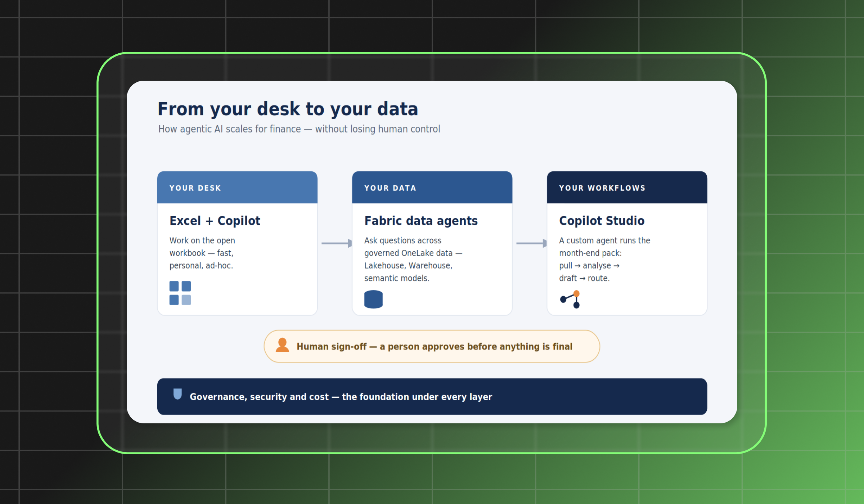Click the text "Ask questions across governed OneLake data"
The image size is (864, 504).
(x=409, y=247)
